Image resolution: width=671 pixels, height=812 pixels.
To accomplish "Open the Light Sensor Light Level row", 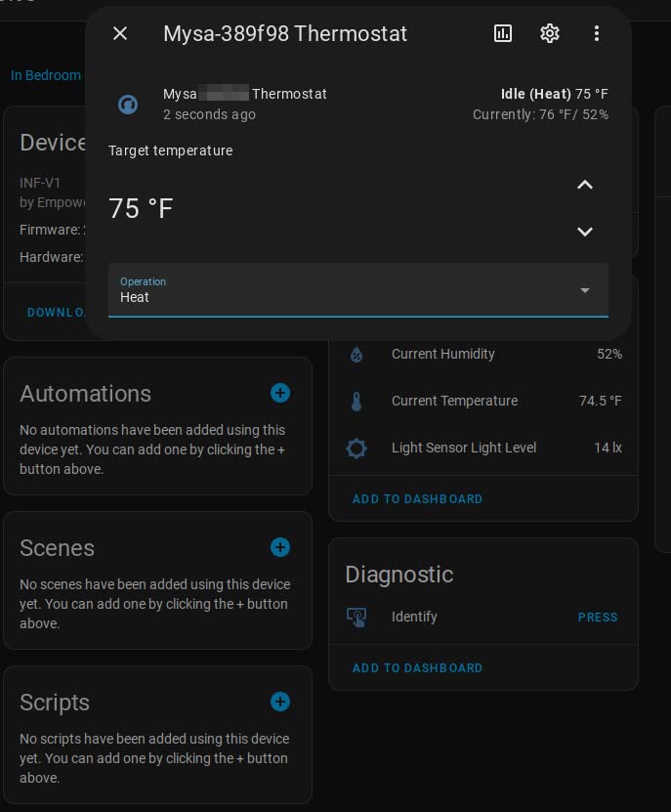I will point(483,448).
